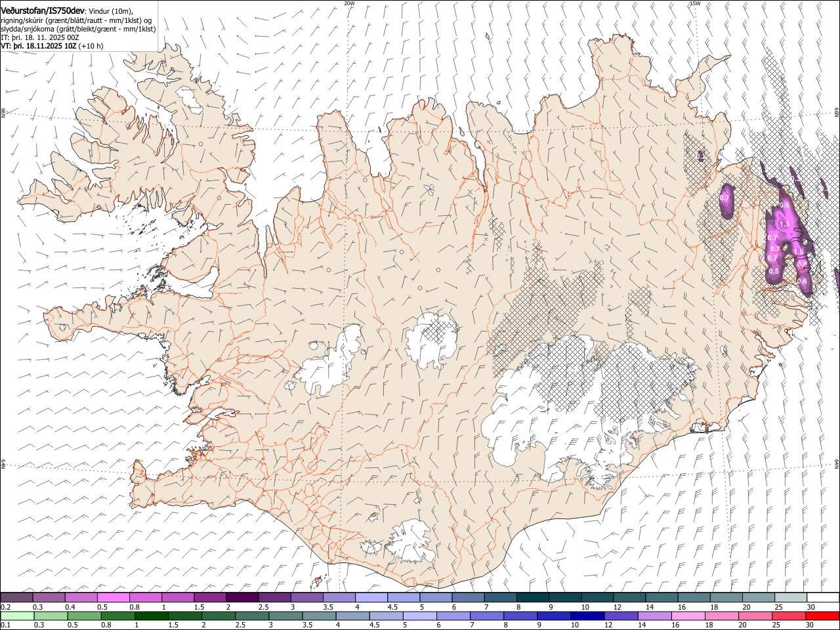Select the 0.8 pink-violet snow legend swatch
Viewport: 840px width, 630px height.
tap(146, 598)
